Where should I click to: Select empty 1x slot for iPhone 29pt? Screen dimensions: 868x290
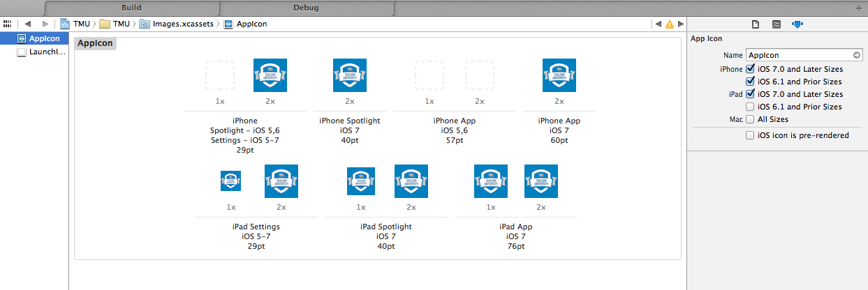pos(220,75)
